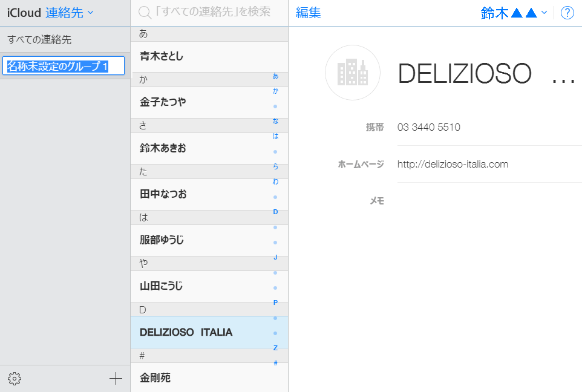Jump to letter わ in the index

pos(275,181)
